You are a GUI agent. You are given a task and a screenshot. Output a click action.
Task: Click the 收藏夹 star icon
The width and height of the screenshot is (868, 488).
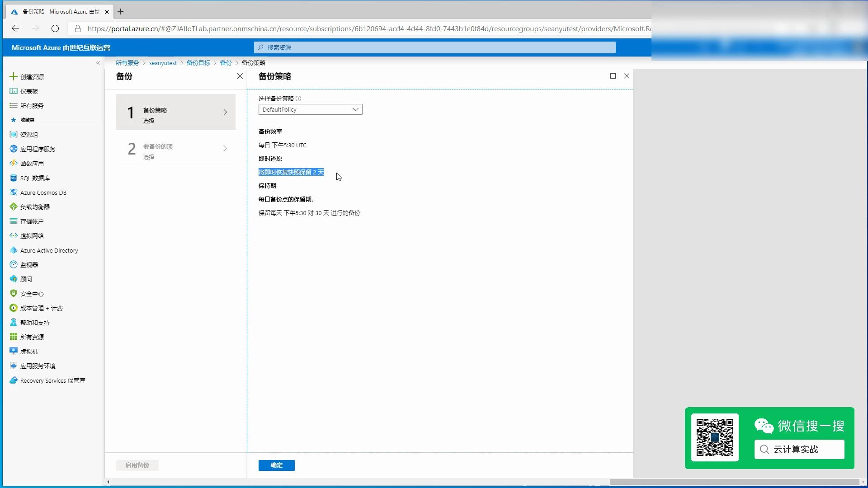pos(13,120)
